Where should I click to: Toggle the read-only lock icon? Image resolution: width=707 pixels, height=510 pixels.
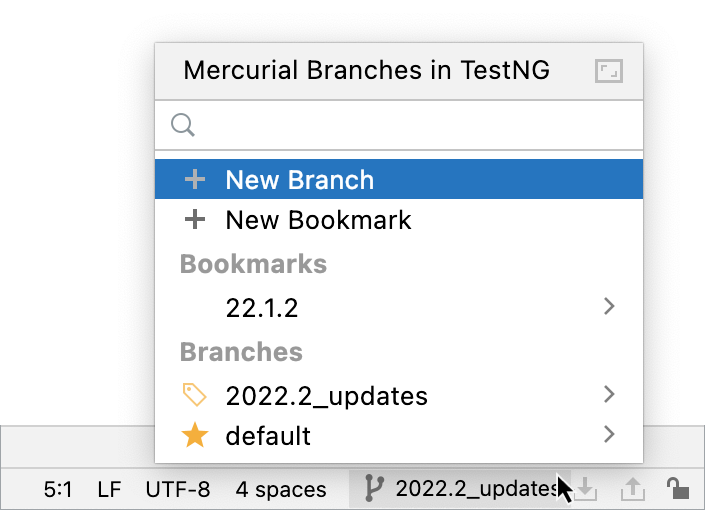[677, 488]
